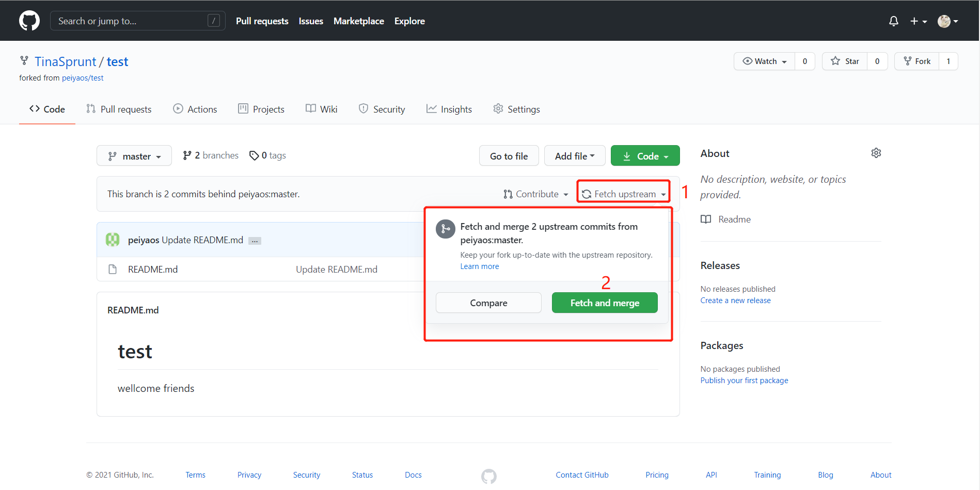Click the stargazers count 0
The image size is (980, 490).
click(x=877, y=61)
